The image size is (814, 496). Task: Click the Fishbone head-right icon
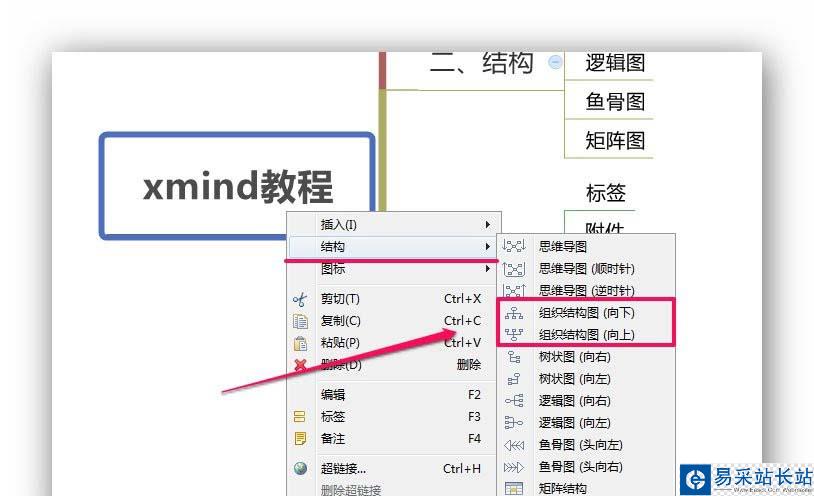click(x=514, y=467)
